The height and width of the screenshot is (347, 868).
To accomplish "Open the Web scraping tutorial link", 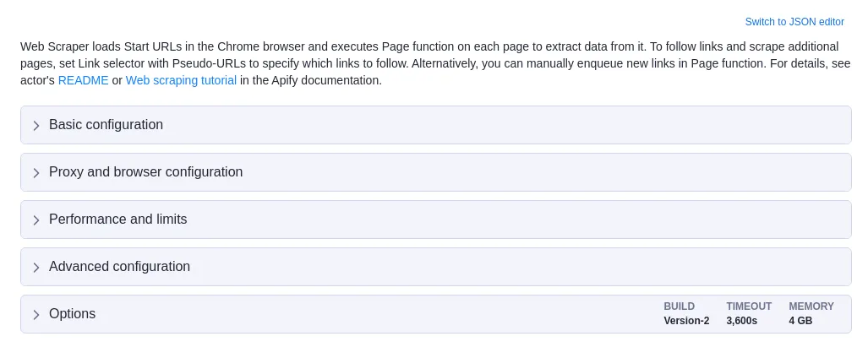I will (x=181, y=80).
